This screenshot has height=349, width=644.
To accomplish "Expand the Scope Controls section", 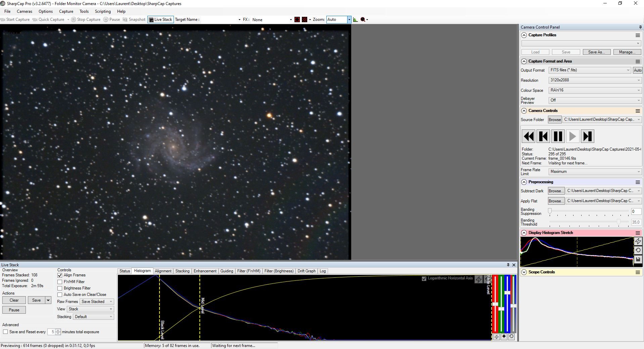I will [524, 272].
